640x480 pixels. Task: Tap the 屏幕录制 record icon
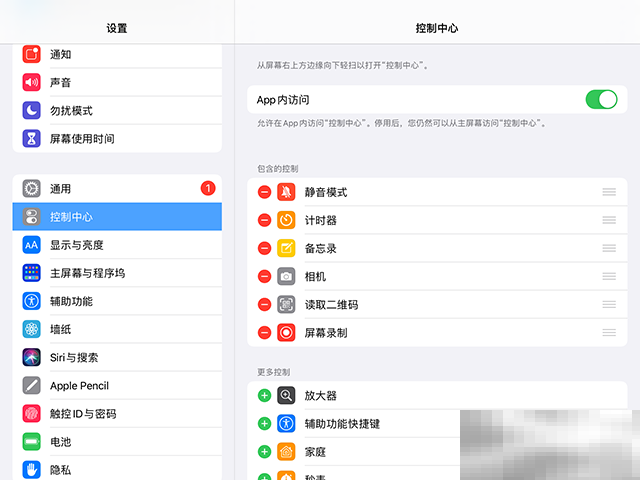click(286, 333)
